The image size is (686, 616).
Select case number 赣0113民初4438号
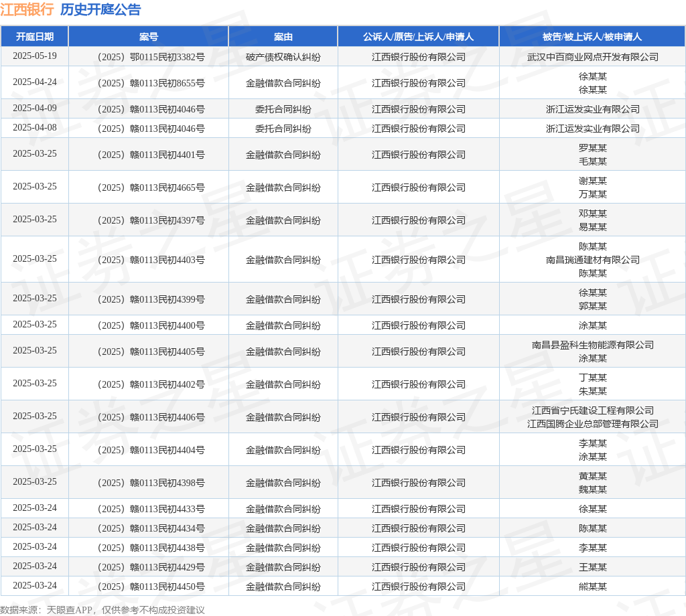(151, 548)
